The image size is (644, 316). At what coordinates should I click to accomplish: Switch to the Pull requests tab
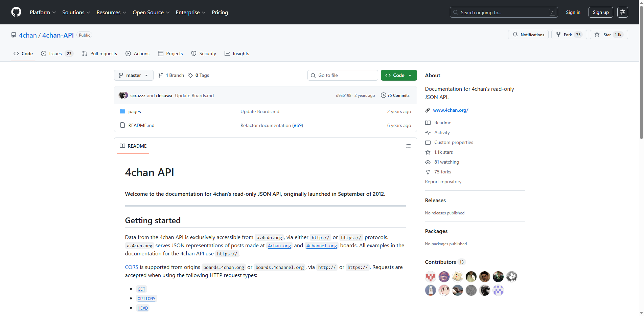tap(99, 54)
